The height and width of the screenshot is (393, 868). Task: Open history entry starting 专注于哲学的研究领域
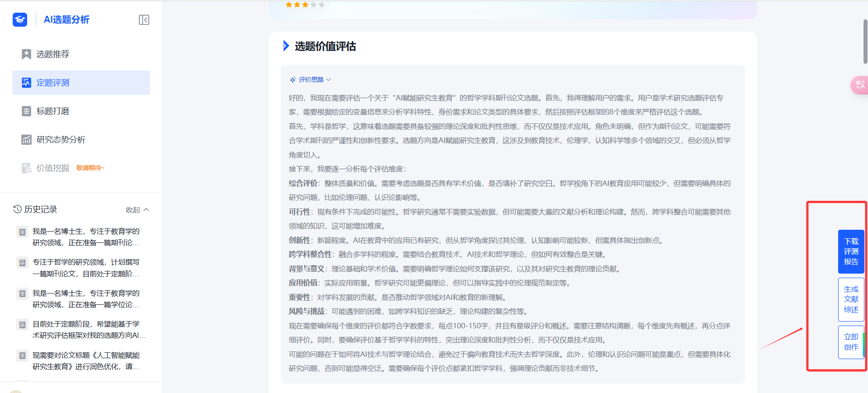tap(86, 268)
